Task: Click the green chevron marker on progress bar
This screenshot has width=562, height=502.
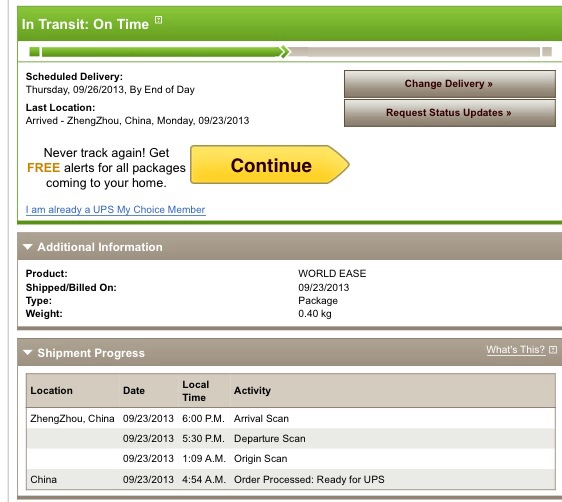Action: pyautogui.click(x=285, y=52)
